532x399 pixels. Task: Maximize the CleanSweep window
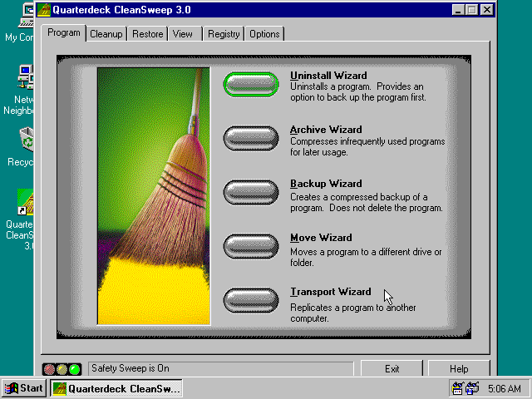(x=471, y=10)
